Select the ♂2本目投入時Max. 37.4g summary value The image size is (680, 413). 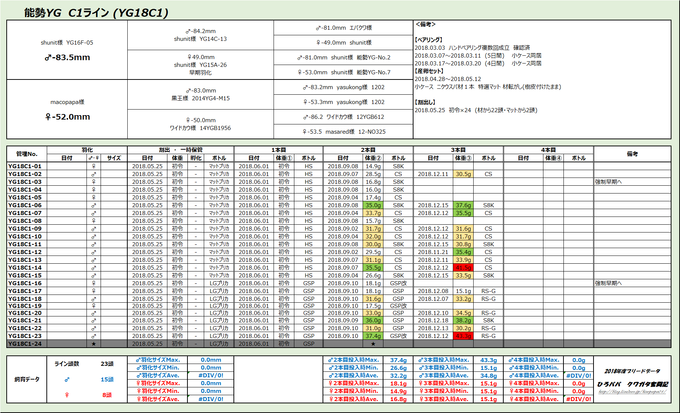click(398, 360)
